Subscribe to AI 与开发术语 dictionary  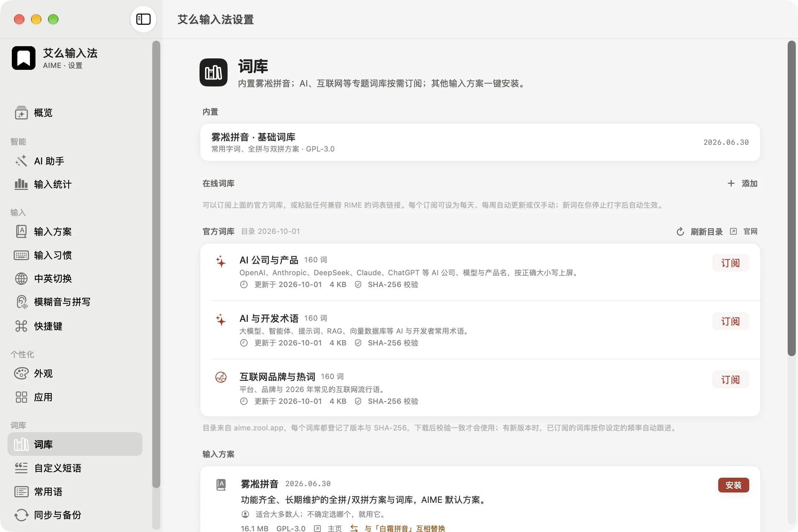tap(730, 321)
